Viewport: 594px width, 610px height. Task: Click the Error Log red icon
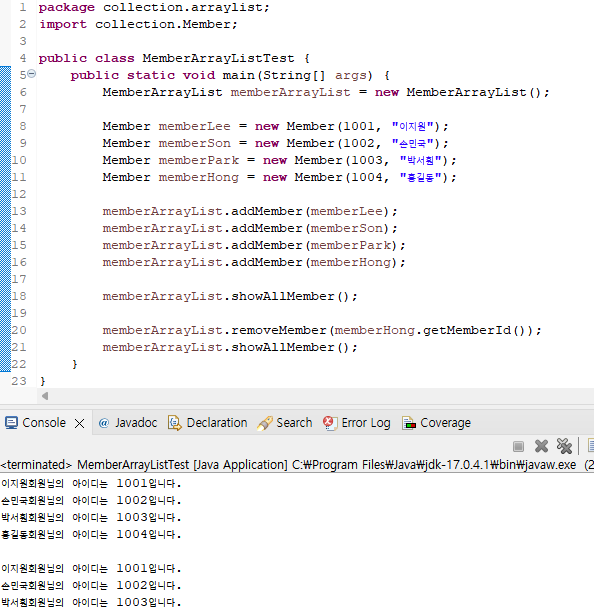pyautogui.click(x=330, y=423)
